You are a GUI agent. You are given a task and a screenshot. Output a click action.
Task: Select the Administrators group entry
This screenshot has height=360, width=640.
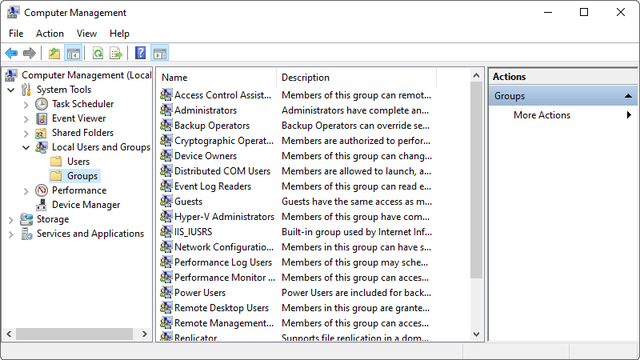205,110
